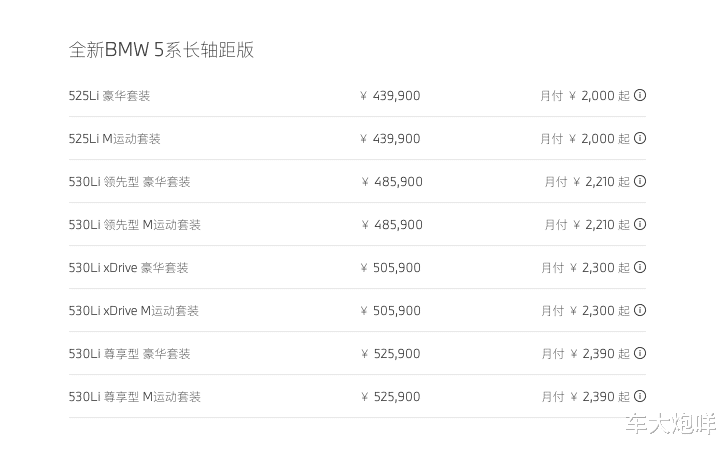The height and width of the screenshot is (450, 728).
Task: Open info icon for 530Li 领先型 豪华套装
Action: click(640, 182)
